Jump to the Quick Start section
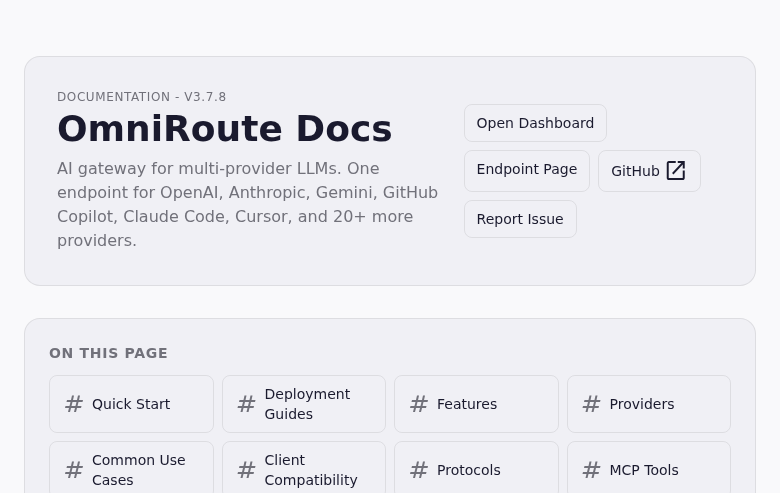Viewport: 780px width, 493px height. tap(131, 404)
